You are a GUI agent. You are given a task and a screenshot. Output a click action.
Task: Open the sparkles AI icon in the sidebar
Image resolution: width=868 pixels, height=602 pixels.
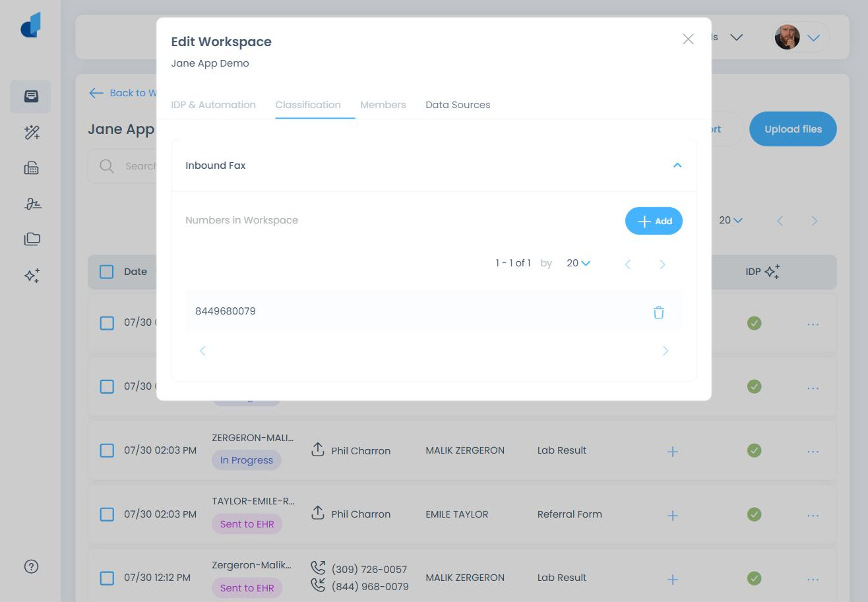32,275
